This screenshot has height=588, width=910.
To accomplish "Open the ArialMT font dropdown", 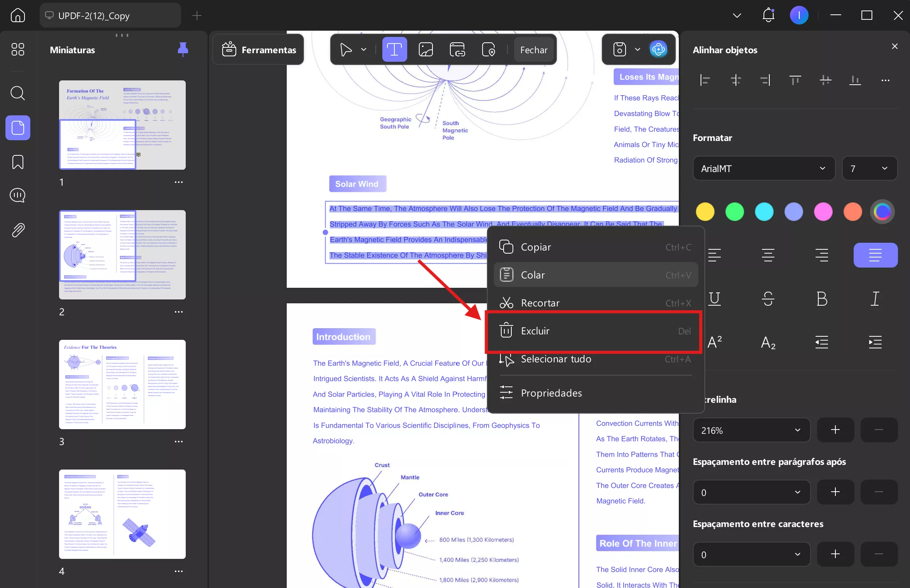I will [764, 169].
